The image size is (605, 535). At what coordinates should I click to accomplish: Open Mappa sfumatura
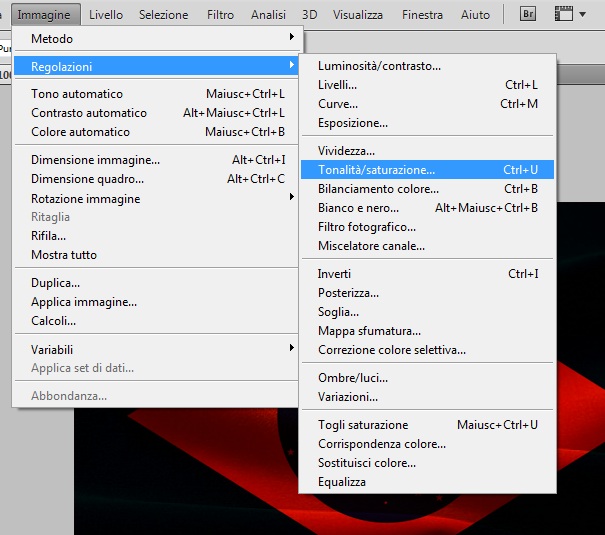[427, 331]
